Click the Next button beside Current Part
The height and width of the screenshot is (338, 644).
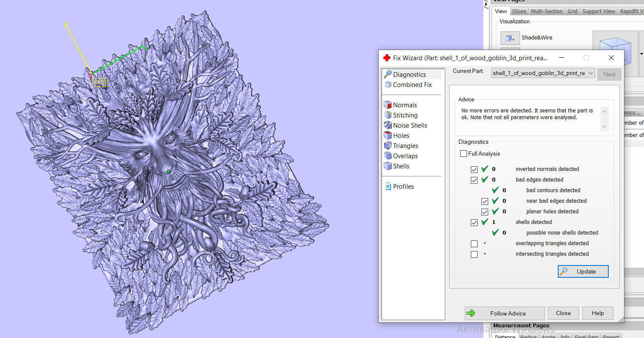pos(609,74)
